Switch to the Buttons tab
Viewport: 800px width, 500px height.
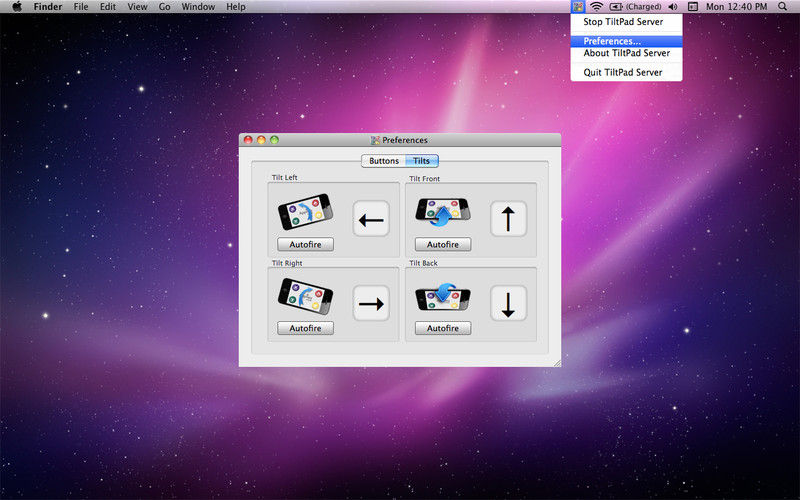[x=384, y=161]
